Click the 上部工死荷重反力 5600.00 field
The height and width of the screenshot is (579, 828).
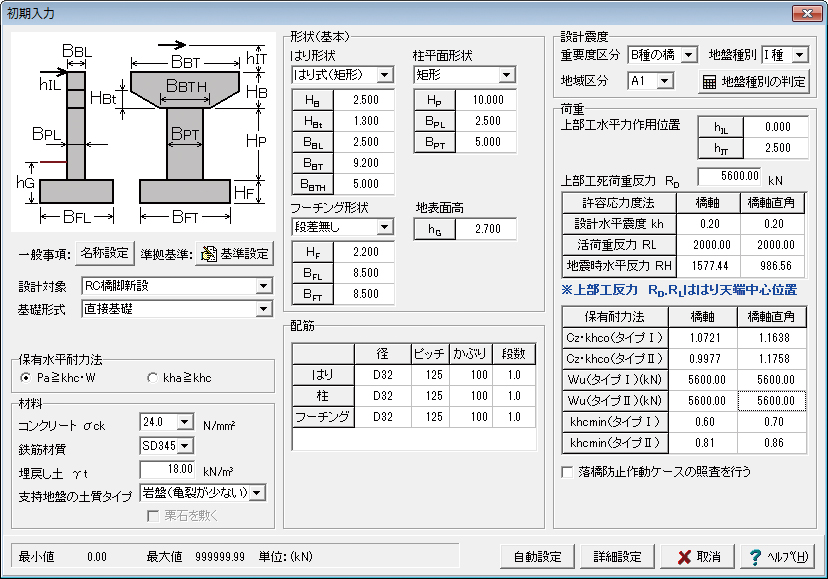(729, 176)
